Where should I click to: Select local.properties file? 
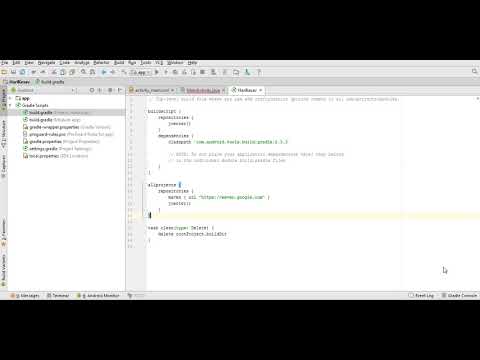click(x=55, y=156)
